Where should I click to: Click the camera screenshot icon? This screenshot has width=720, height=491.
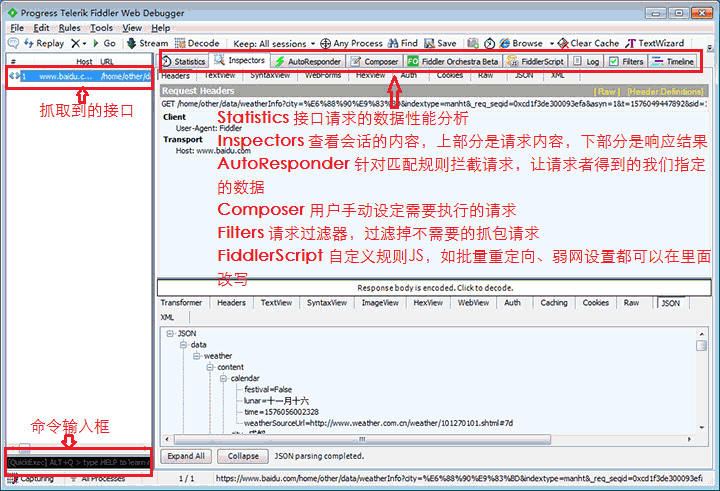[473, 43]
